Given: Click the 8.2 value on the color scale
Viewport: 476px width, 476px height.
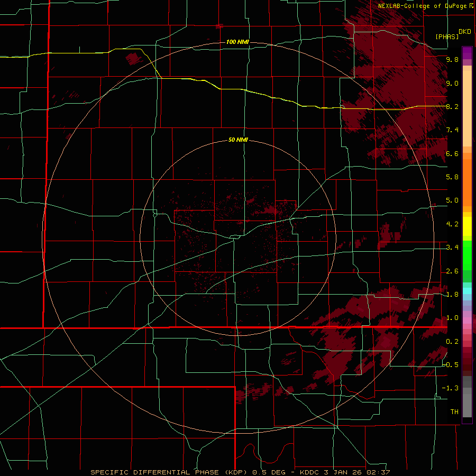Looking at the screenshot, I should [x=452, y=106].
